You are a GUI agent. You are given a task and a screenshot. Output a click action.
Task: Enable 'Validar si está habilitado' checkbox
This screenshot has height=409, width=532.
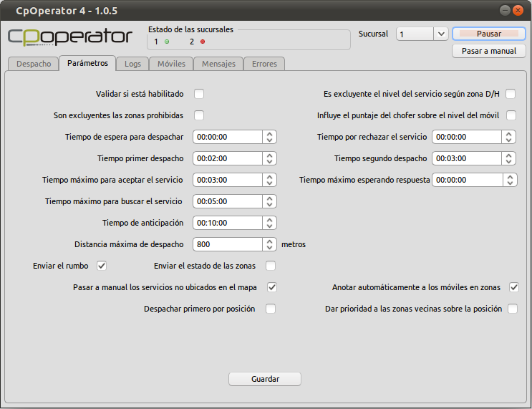pos(199,94)
